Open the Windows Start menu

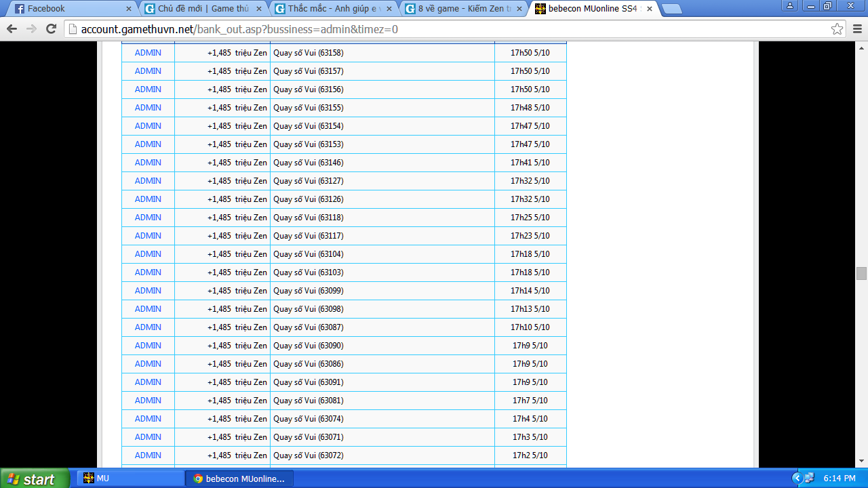pos(35,479)
